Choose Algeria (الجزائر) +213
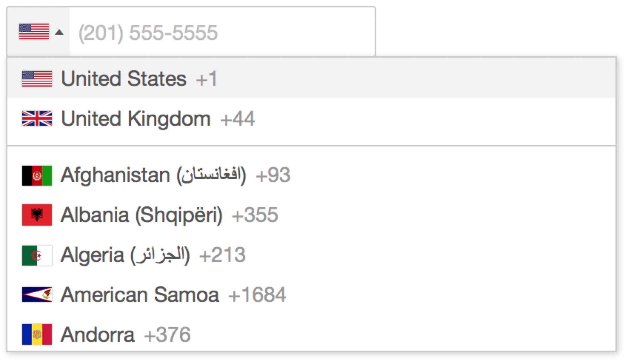 pyautogui.click(x=147, y=255)
